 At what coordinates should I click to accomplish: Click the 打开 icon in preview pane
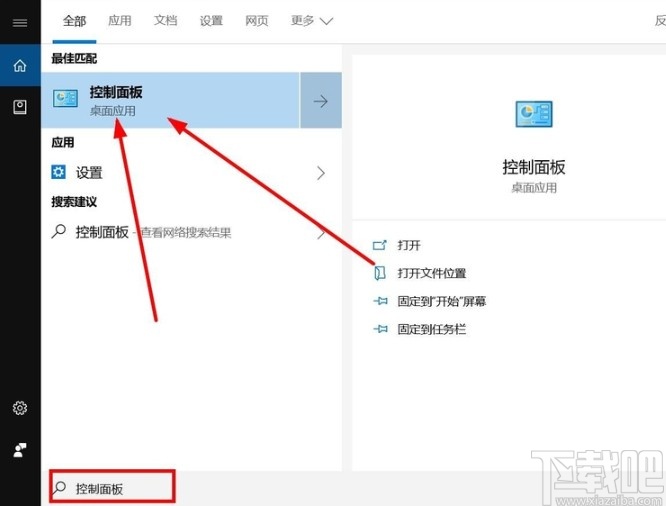[380, 245]
